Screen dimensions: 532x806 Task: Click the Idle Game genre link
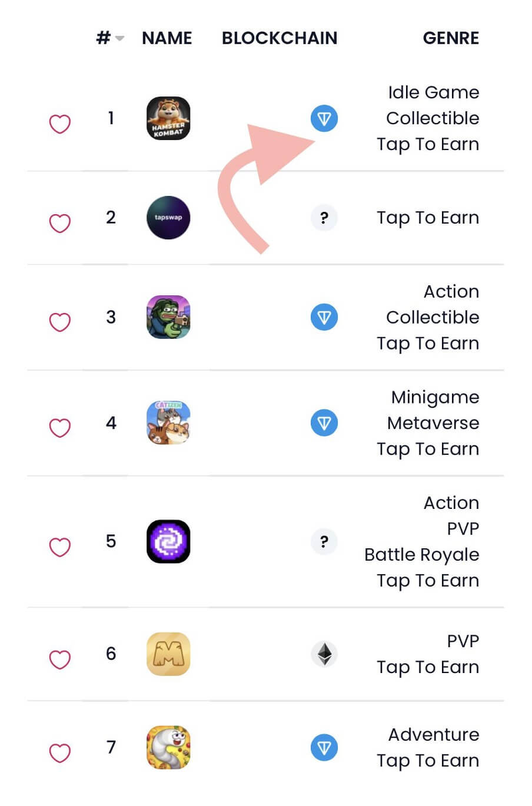coord(433,92)
